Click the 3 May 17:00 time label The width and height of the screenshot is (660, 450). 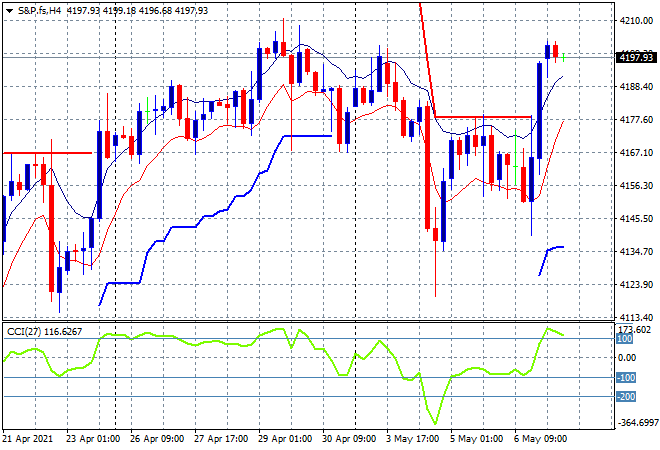(412, 439)
